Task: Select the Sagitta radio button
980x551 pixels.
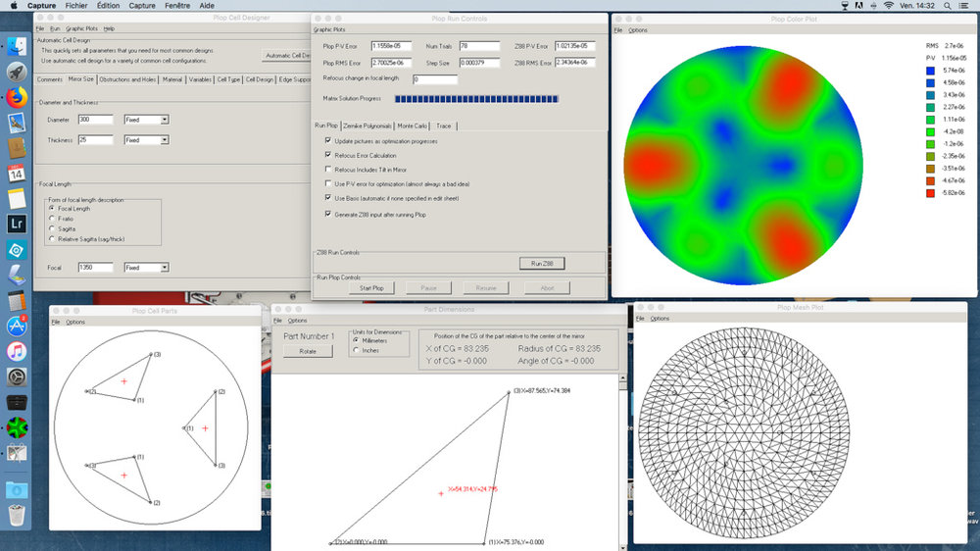Action: (52, 228)
